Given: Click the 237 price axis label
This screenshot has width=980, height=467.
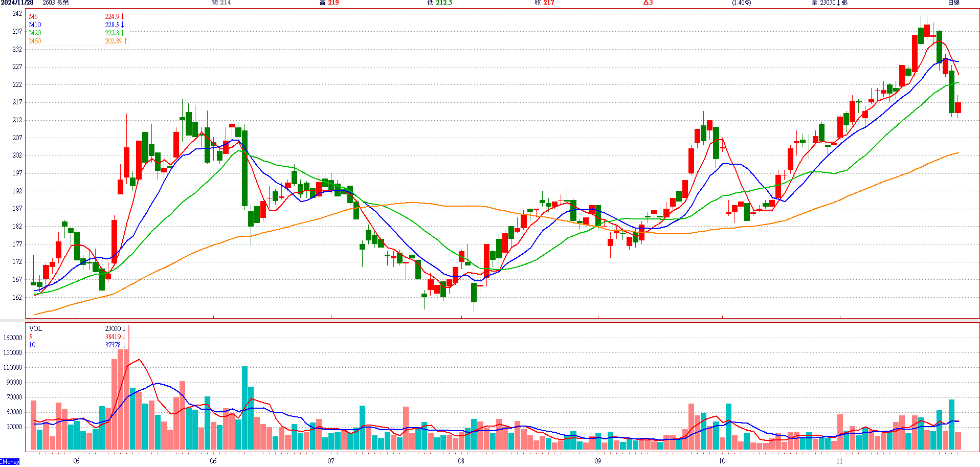Looking at the screenshot, I should pos(17,32).
